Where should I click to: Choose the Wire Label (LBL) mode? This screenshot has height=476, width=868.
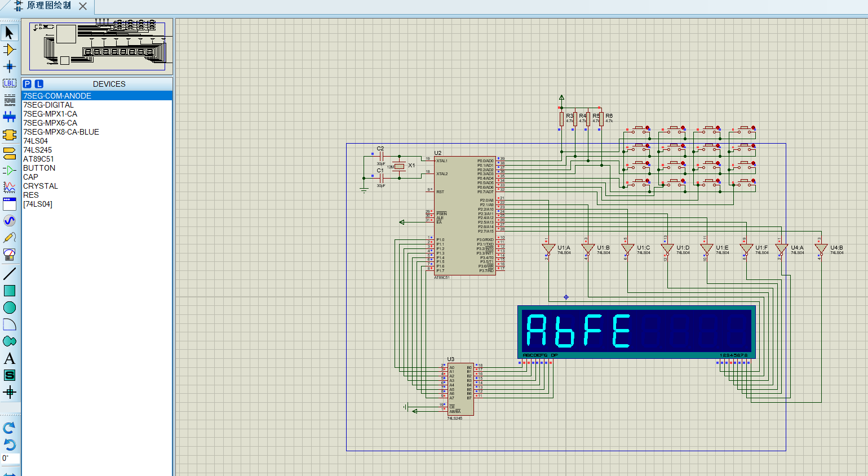tap(9, 83)
